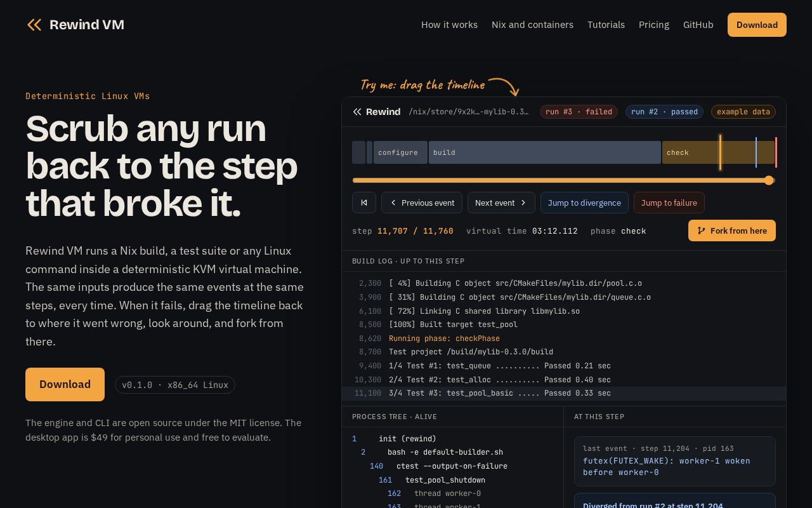
Task: Open the Pricing nav link
Action: (654, 25)
